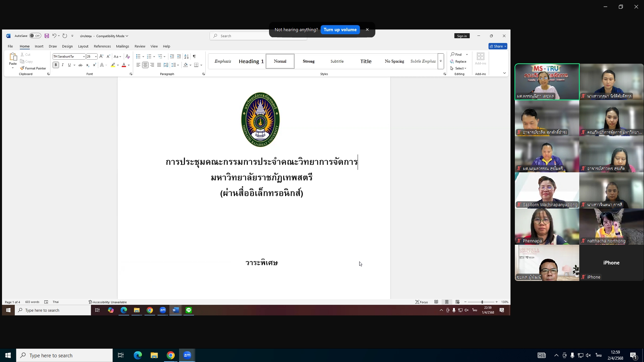This screenshot has height=362, width=644.
Task: Click the zoom slider in status bar
Action: click(482, 302)
